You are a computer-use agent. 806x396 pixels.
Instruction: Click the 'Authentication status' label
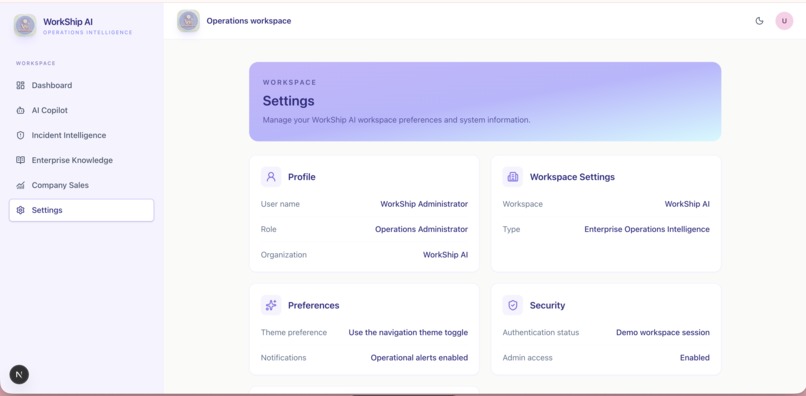(541, 333)
